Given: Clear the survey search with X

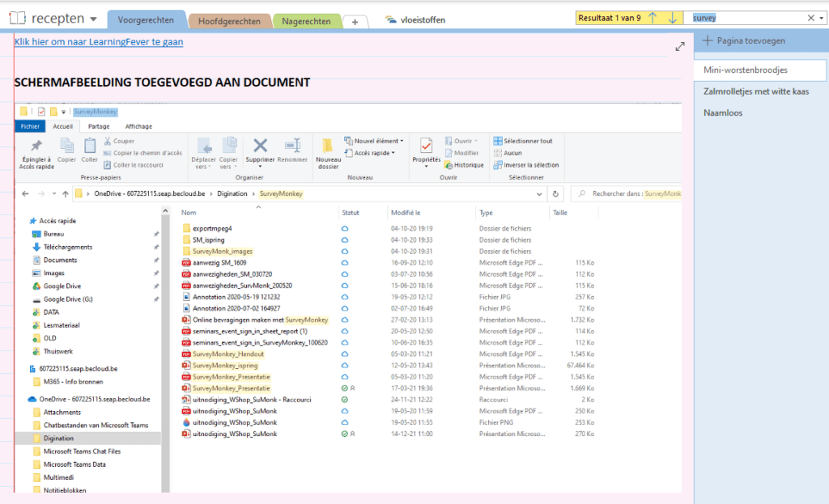Looking at the screenshot, I should tap(810, 18).
